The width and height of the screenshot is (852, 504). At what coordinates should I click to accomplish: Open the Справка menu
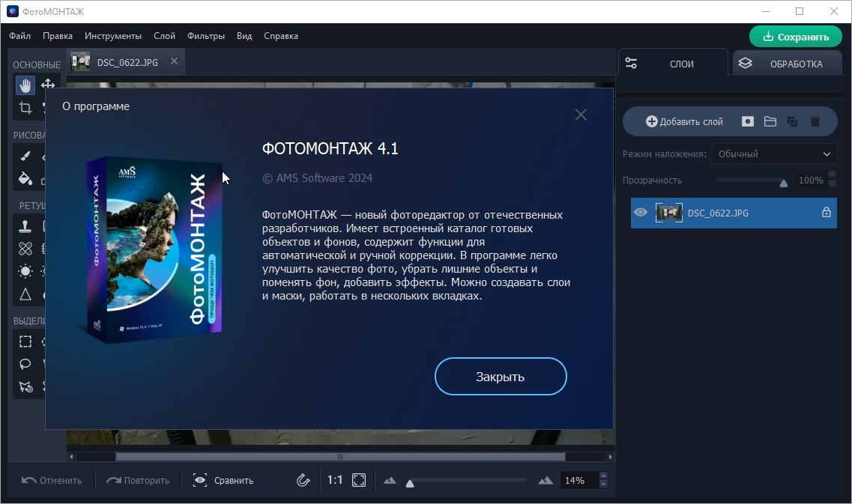pyautogui.click(x=281, y=36)
